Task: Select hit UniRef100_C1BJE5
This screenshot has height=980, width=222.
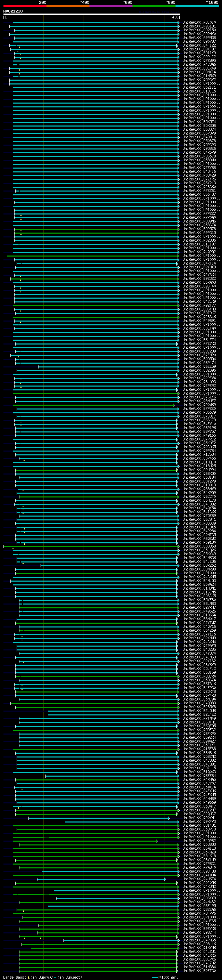Action: (x=199, y=91)
